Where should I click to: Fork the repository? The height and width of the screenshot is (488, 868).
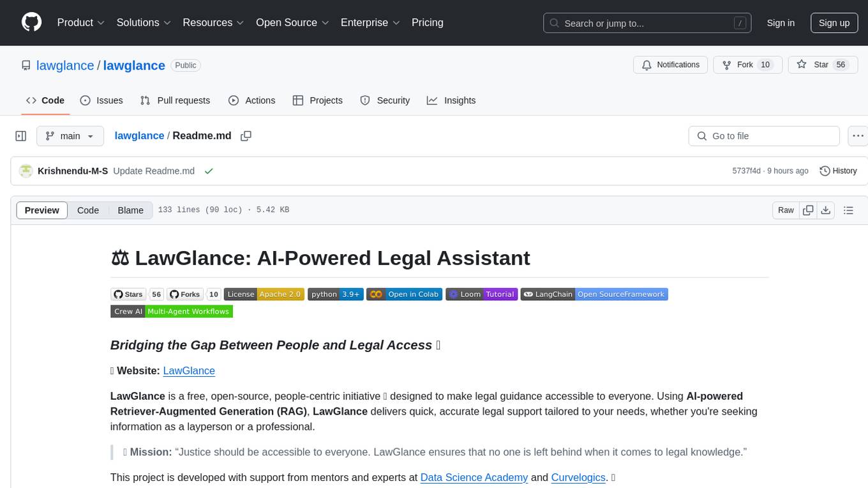point(747,65)
